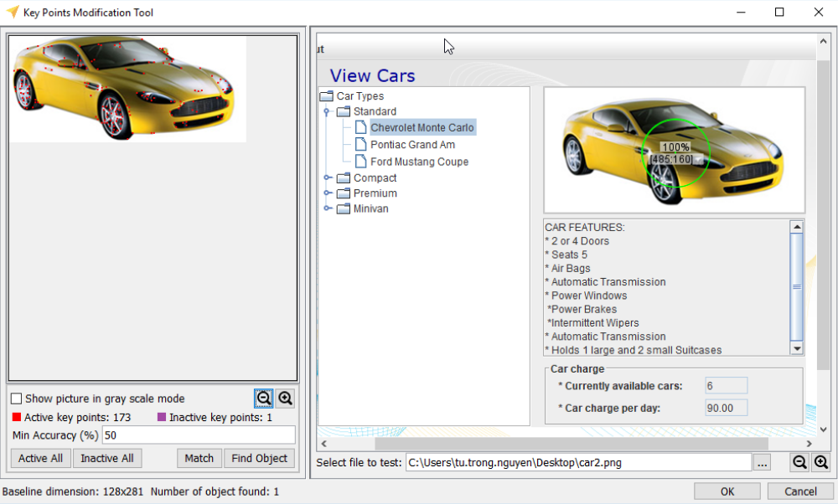The height and width of the screenshot is (504, 838).
Task: Click 'Number of object found: 1' status text
Action: point(215,491)
